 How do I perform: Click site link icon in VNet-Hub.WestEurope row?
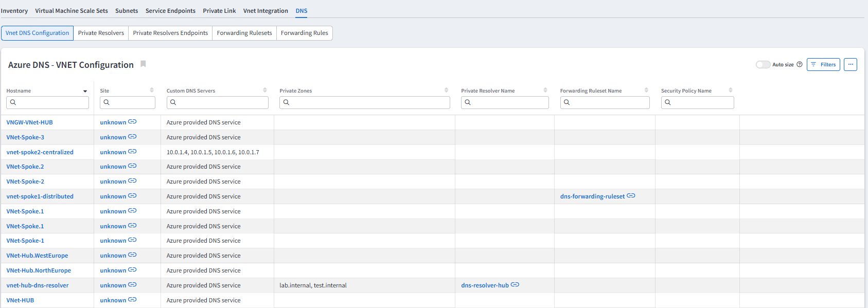(132, 255)
